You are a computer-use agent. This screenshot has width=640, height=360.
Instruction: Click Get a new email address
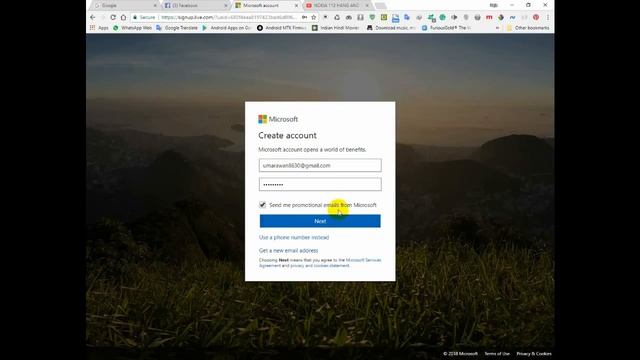(x=288, y=250)
